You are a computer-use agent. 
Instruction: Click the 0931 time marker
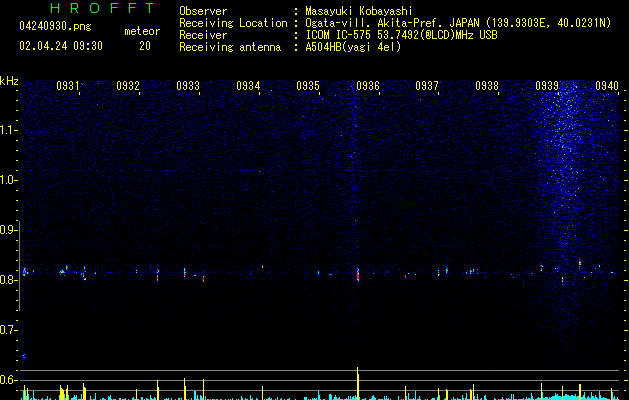67,85
